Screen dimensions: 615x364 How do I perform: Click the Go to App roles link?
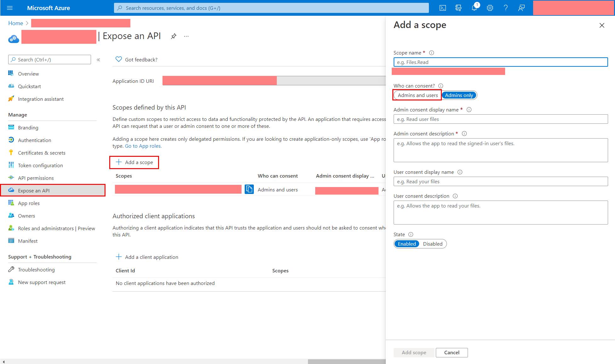(x=143, y=146)
